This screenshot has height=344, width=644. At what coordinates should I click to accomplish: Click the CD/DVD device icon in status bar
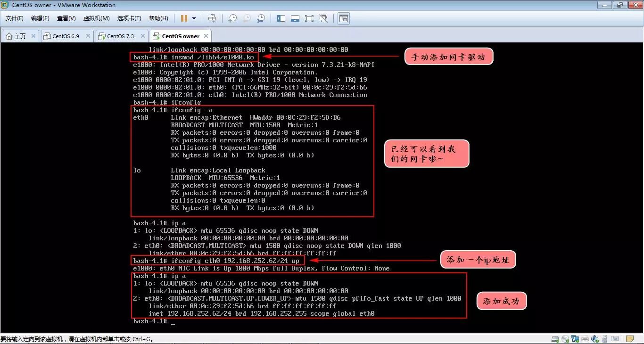coord(565,339)
